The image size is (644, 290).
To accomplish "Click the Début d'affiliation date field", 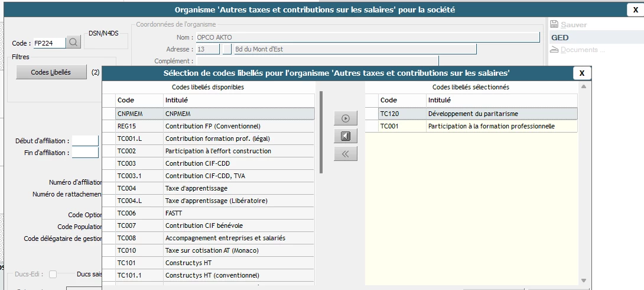I will click(x=85, y=141).
